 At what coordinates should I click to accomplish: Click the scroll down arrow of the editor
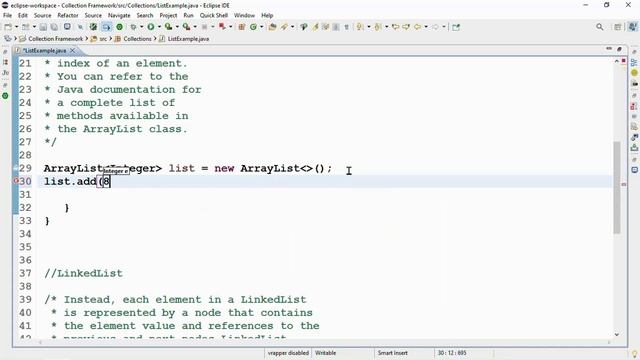[x=617, y=335]
